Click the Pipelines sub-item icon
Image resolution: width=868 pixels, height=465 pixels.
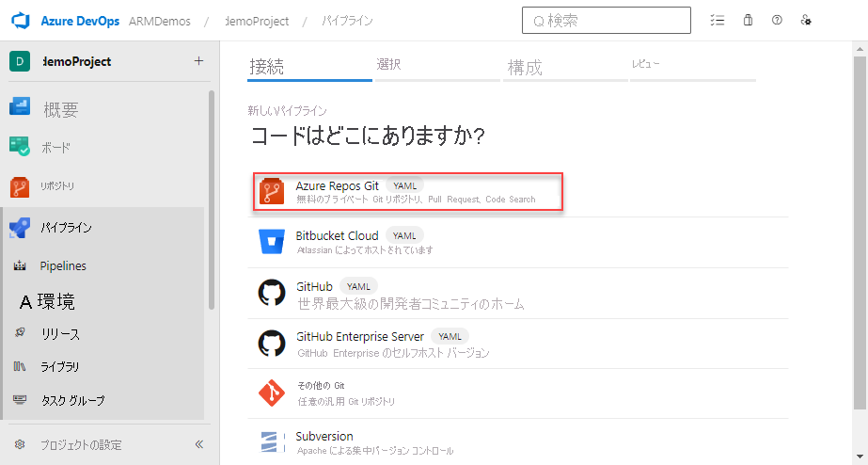(x=20, y=266)
